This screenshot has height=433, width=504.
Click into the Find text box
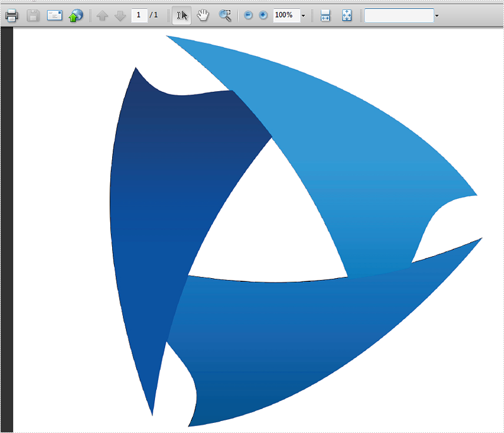(x=399, y=15)
